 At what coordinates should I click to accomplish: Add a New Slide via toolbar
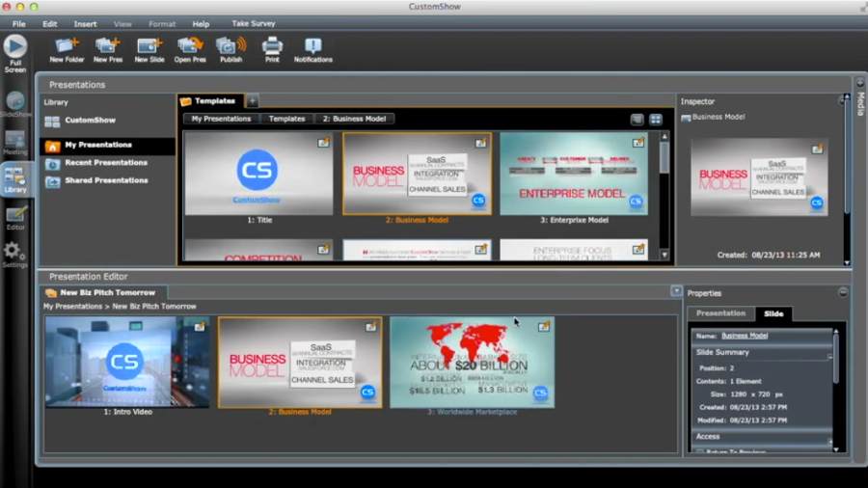[149, 50]
